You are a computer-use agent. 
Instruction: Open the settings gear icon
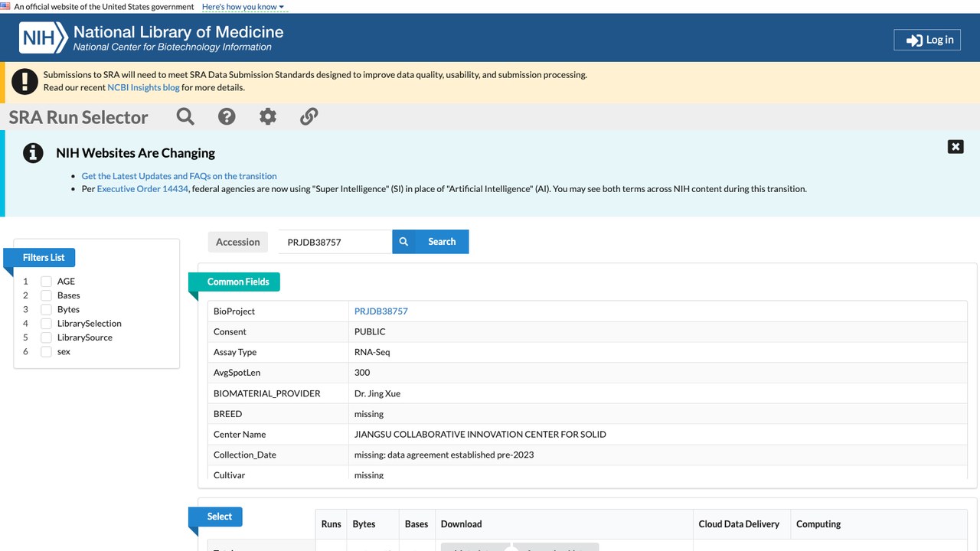pyautogui.click(x=268, y=116)
